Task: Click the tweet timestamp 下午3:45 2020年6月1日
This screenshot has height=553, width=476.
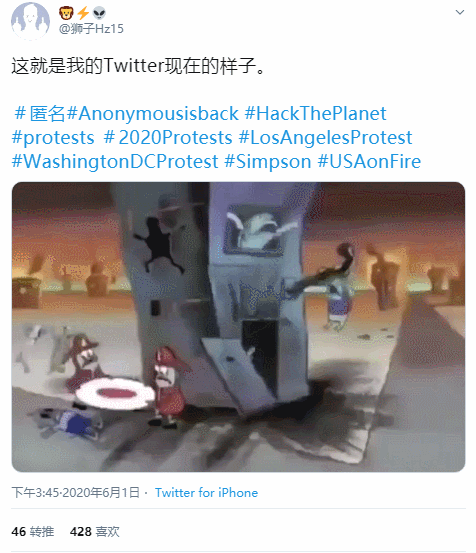Action: (x=75, y=493)
